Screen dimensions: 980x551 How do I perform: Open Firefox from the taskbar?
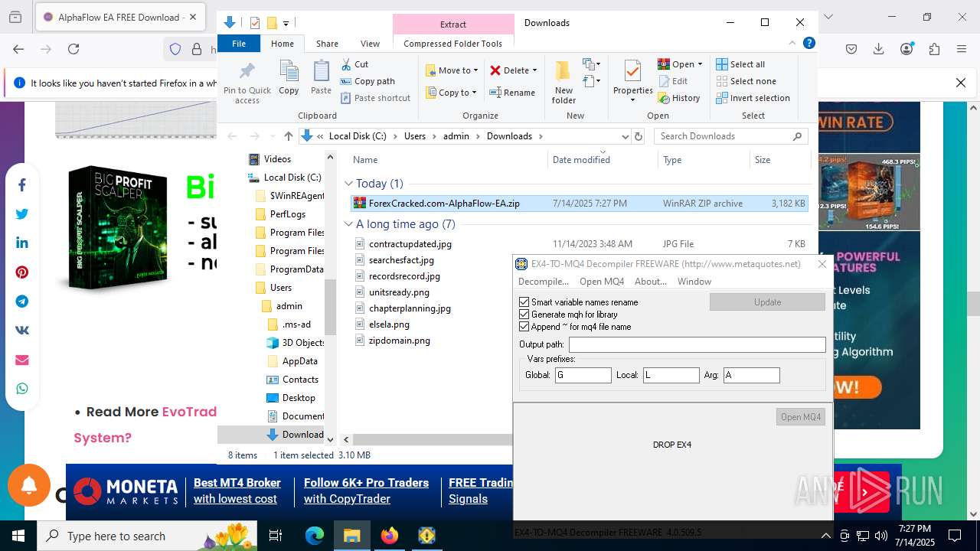[390, 536]
